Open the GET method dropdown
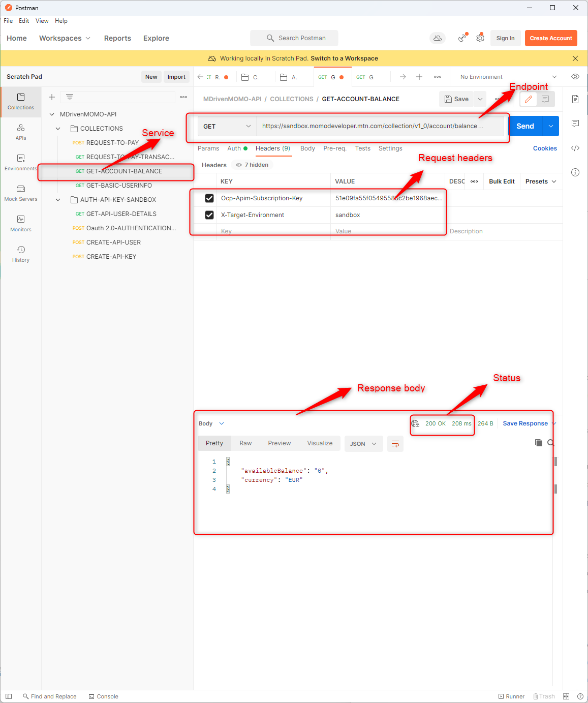Viewport: 588px width, 703px height. [227, 126]
